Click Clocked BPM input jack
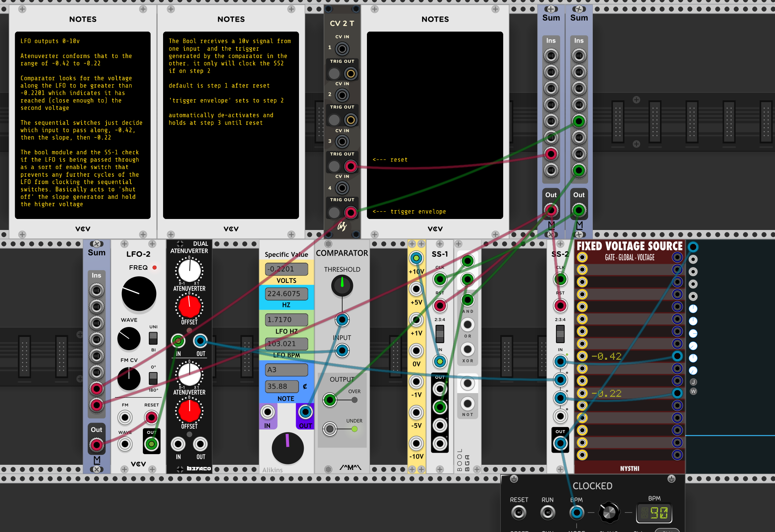This screenshot has height=532, width=775. point(577,512)
